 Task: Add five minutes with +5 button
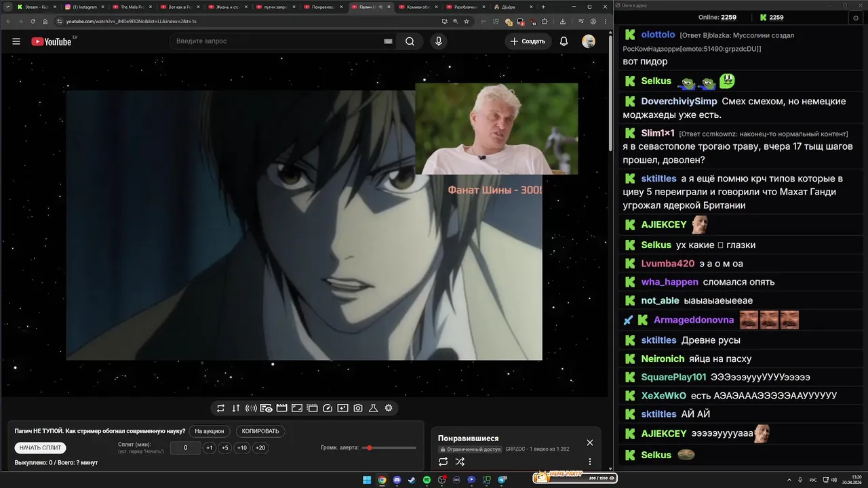(x=225, y=448)
